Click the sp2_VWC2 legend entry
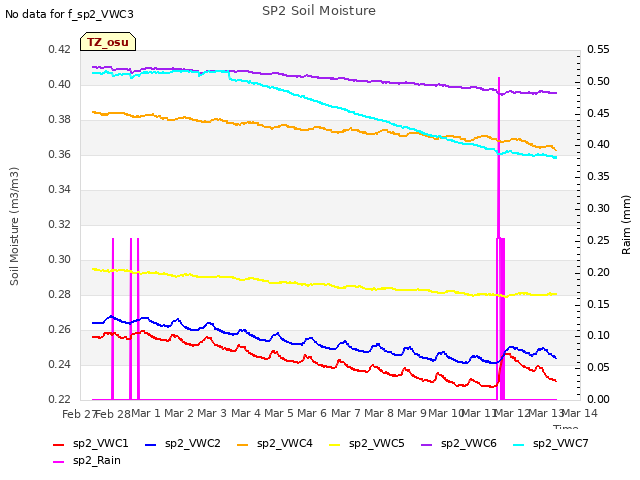 183,443
